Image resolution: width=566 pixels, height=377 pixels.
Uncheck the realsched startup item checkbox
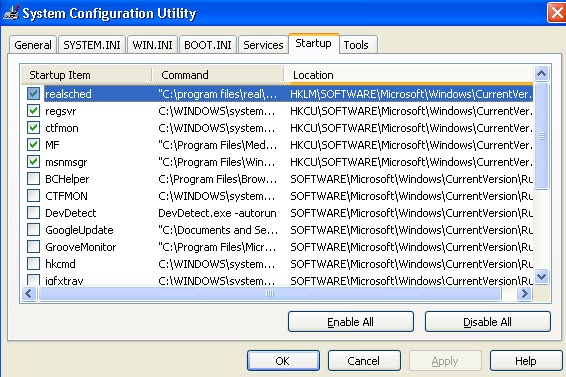click(x=34, y=94)
